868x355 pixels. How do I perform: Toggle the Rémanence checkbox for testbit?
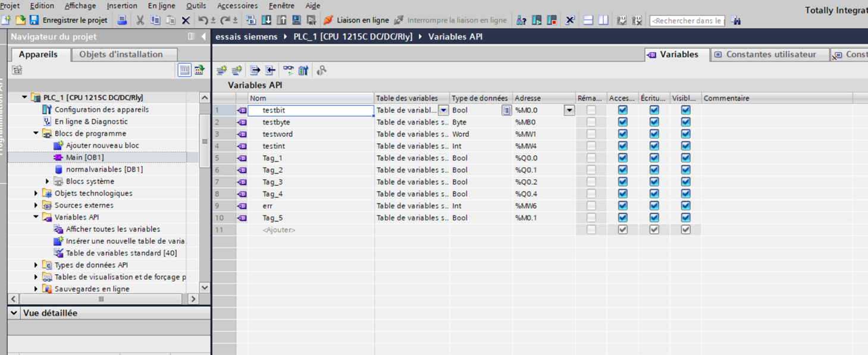pos(591,110)
